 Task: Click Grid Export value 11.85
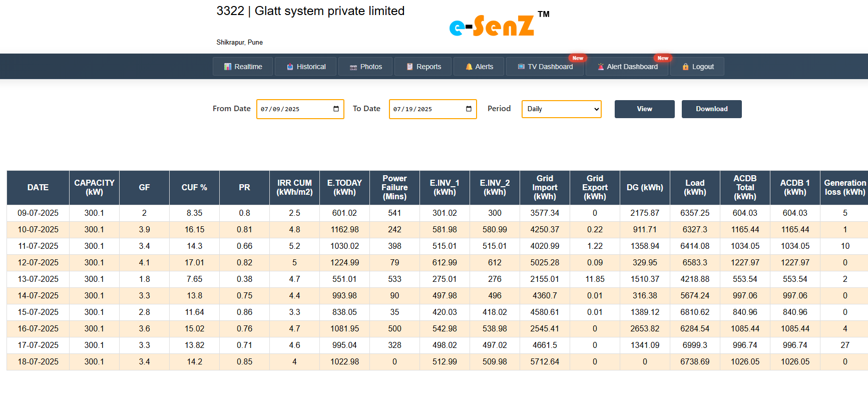(x=595, y=279)
